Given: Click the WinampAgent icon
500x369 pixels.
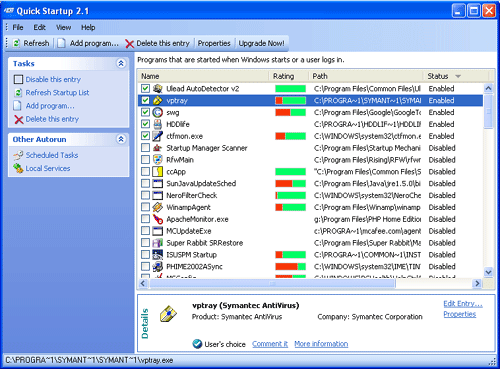Looking at the screenshot, I should pyautogui.click(x=158, y=207).
